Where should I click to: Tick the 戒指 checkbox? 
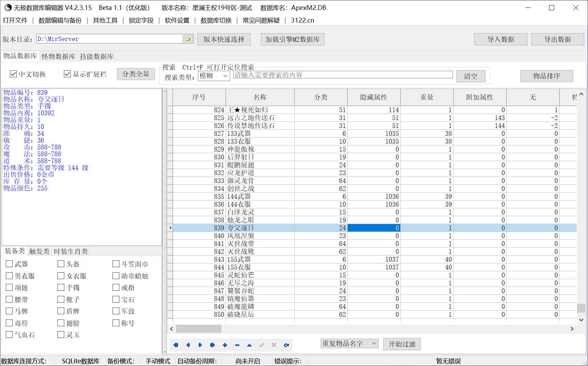coord(116,287)
